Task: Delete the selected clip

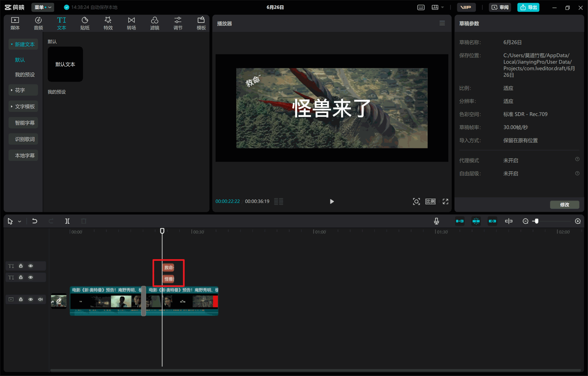Action: tap(84, 221)
